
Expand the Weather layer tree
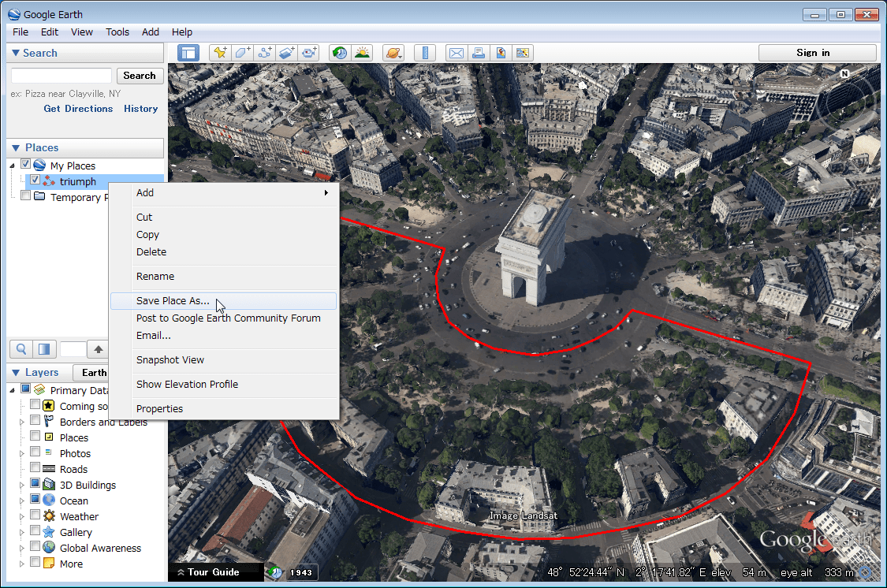tap(22, 516)
